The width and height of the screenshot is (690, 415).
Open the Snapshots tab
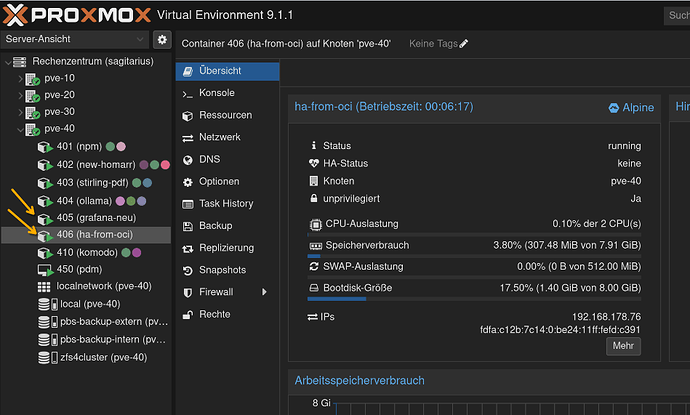click(227, 270)
